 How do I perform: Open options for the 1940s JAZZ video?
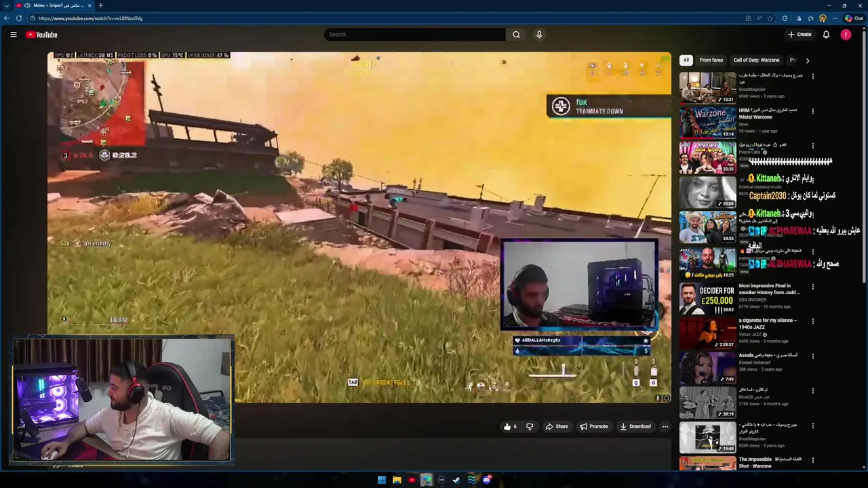[x=813, y=321]
